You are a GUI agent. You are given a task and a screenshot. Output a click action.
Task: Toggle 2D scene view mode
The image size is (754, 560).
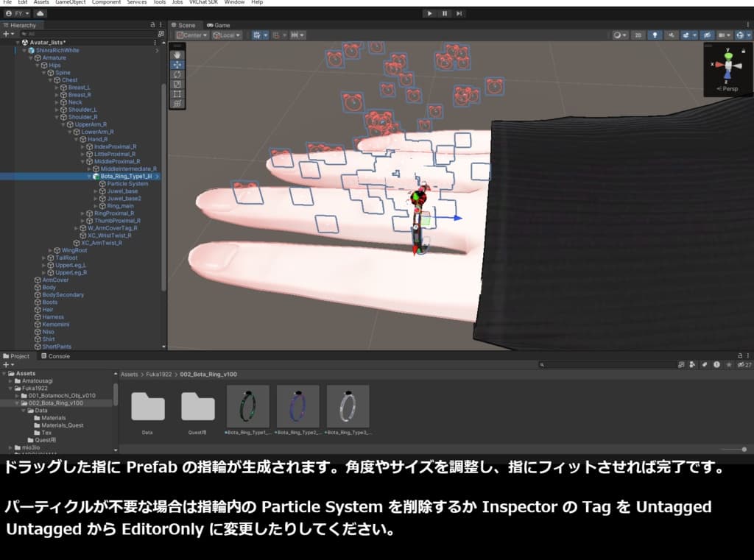tap(638, 35)
